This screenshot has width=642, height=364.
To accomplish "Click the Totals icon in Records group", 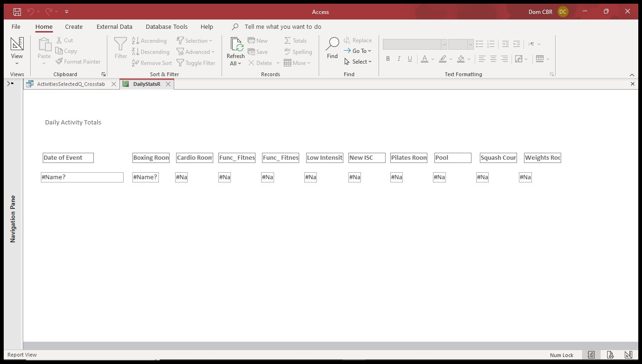I will pos(296,40).
